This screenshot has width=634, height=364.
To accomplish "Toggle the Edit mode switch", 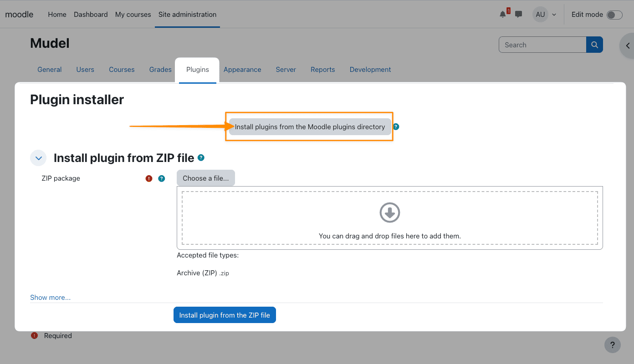I will [614, 15].
